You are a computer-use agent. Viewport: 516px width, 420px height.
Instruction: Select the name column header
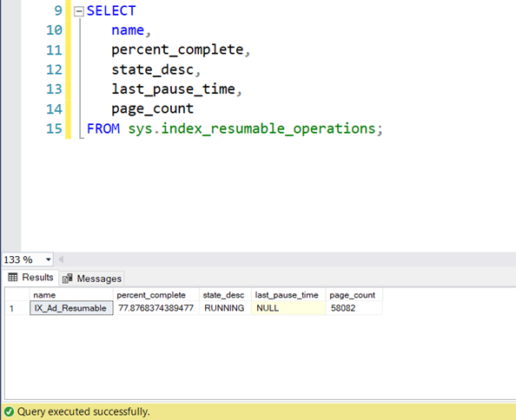tap(71, 295)
